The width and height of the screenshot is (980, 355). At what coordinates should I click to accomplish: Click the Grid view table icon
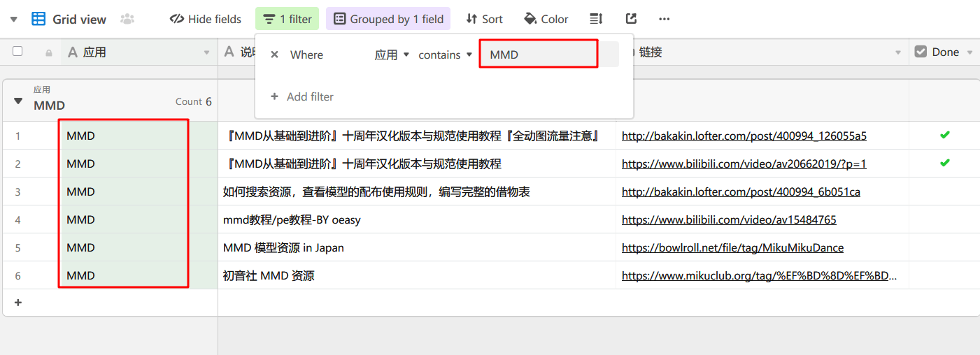(38, 19)
